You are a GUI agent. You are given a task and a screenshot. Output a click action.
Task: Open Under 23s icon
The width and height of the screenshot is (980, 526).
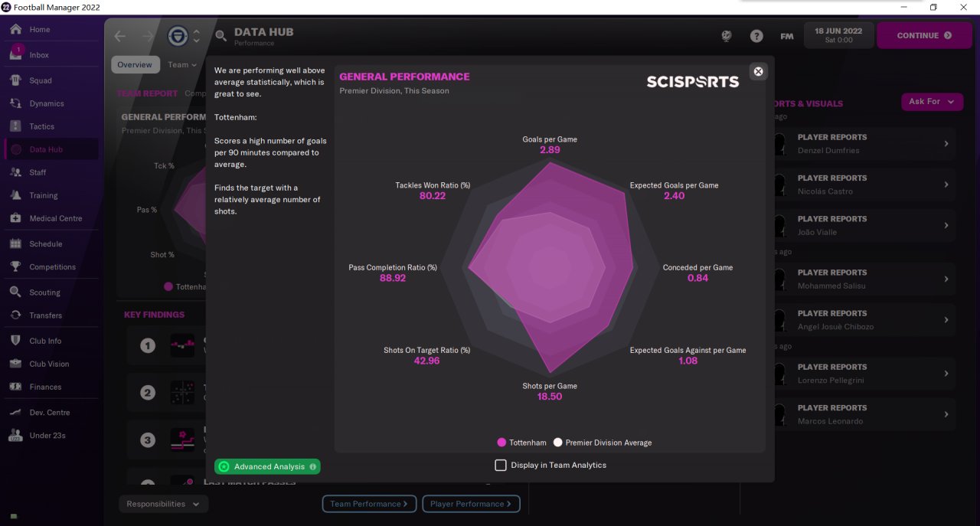(15, 435)
